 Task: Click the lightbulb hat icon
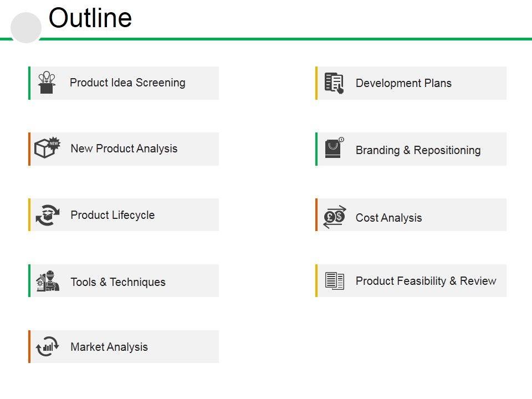[x=47, y=83]
